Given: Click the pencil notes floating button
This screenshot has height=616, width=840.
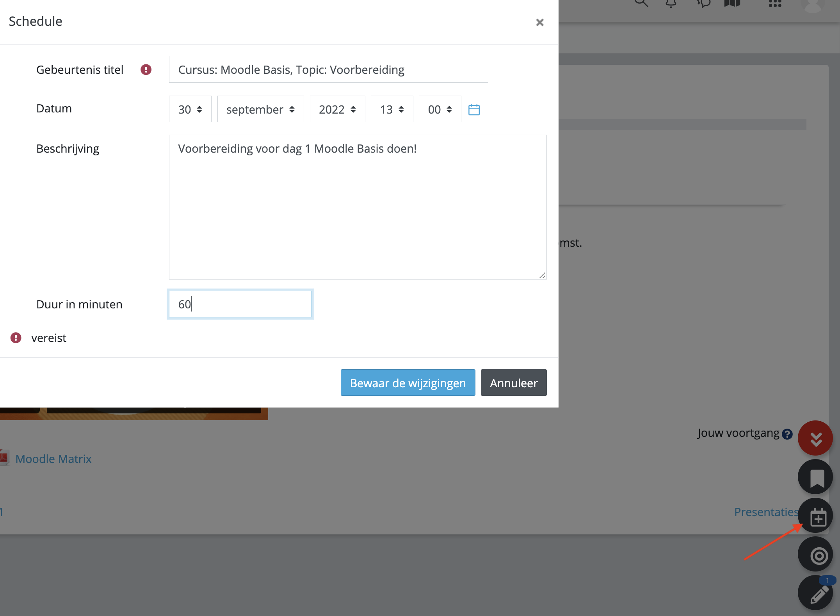Looking at the screenshot, I should point(815,593).
